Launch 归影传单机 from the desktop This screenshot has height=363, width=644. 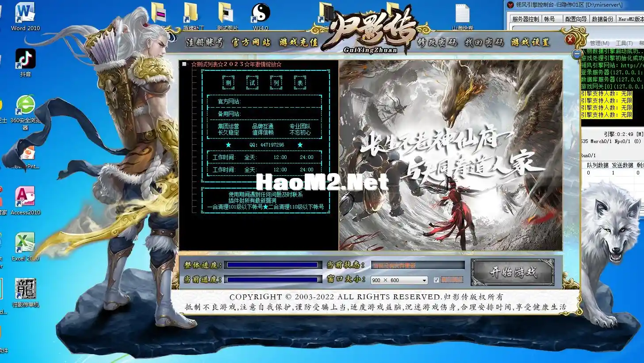pos(25,293)
